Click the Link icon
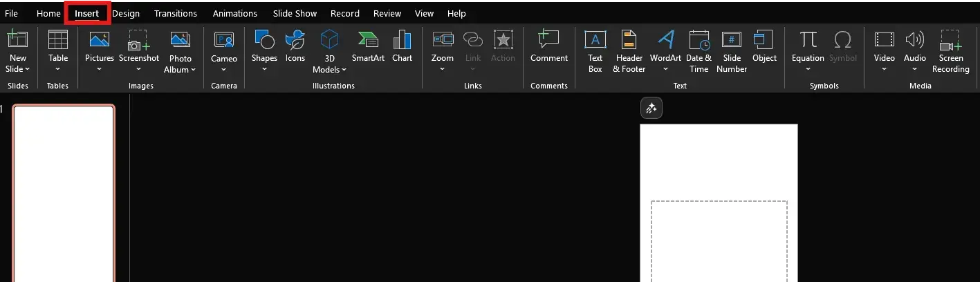The image size is (980, 282). click(x=473, y=39)
